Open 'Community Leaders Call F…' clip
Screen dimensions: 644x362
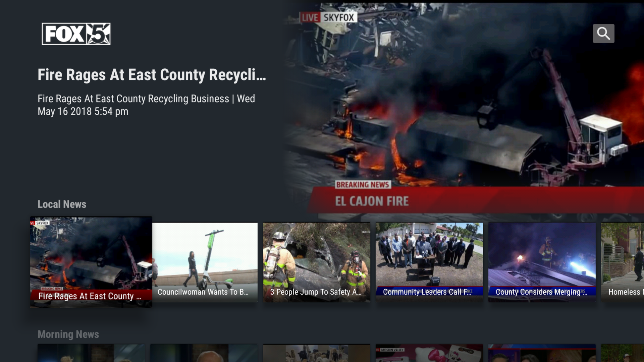(x=429, y=262)
